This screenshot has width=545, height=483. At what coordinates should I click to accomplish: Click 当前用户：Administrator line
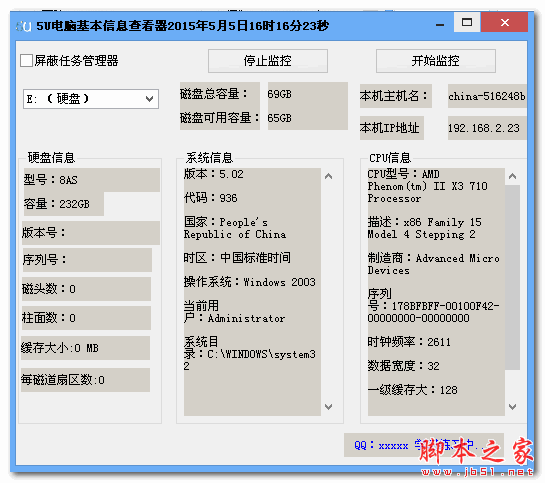point(235,312)
